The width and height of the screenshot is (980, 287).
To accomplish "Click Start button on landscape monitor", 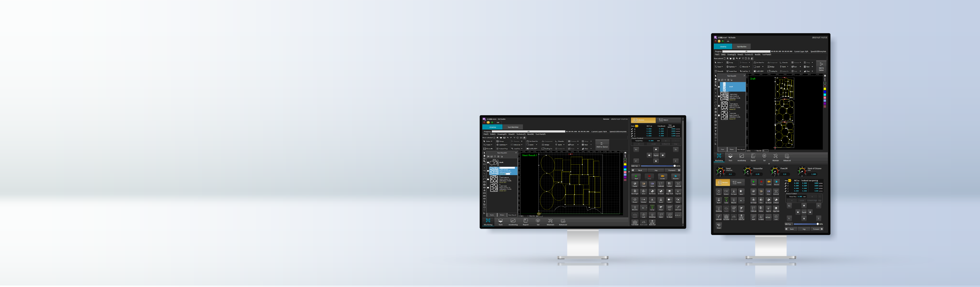I will coord(636,177).
